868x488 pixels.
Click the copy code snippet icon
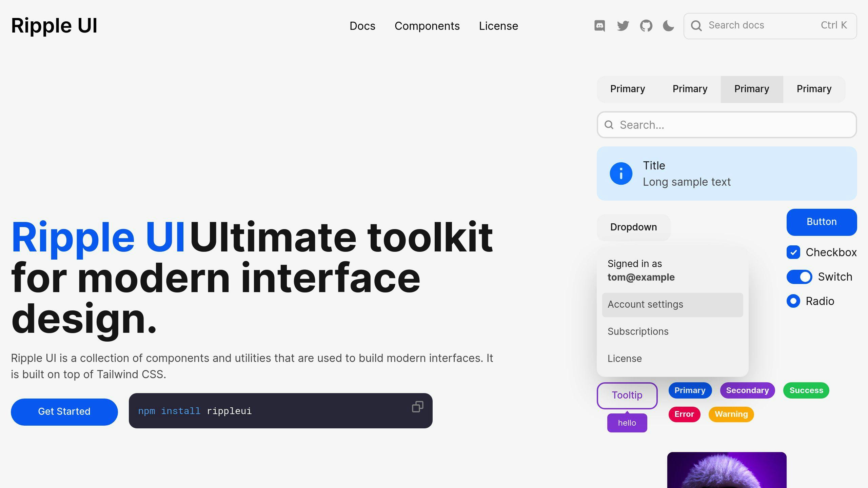pyautogui.click(x=417, y=408)
